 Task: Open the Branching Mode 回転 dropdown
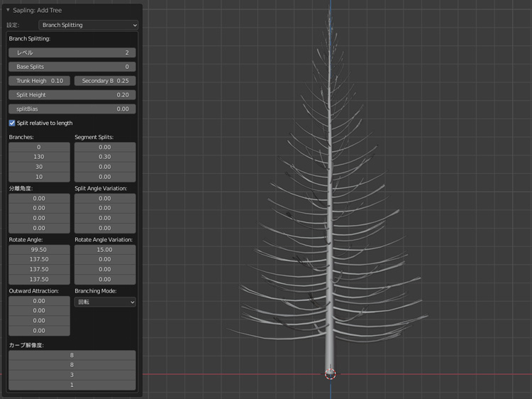click(x=105, y=302)
